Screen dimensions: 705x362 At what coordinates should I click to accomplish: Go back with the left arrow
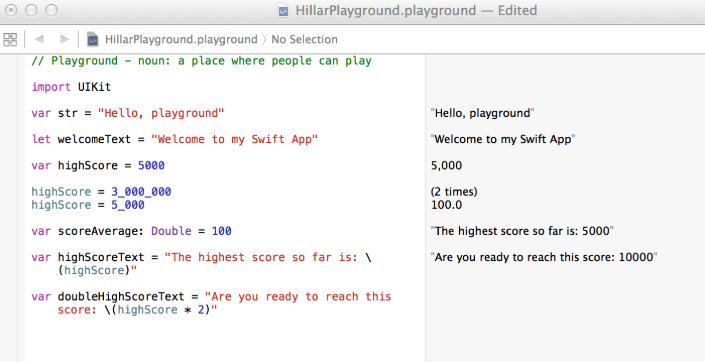coord(39,40)
